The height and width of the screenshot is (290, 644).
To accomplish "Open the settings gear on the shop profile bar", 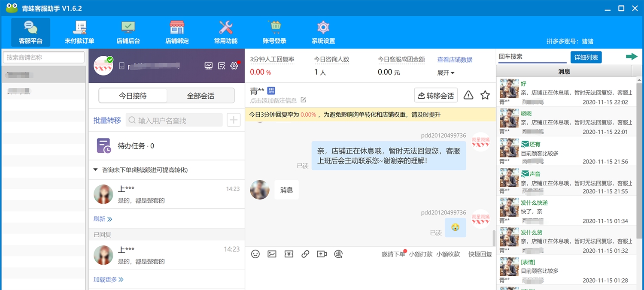I will (234, 66).
